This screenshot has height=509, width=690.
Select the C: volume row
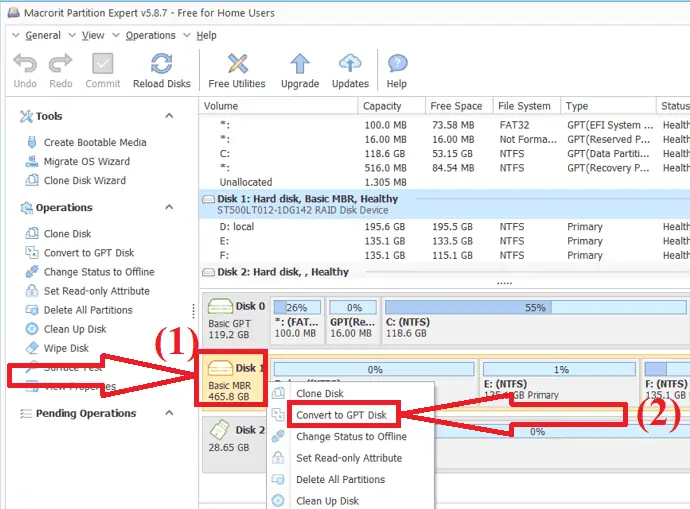[444, 154]
